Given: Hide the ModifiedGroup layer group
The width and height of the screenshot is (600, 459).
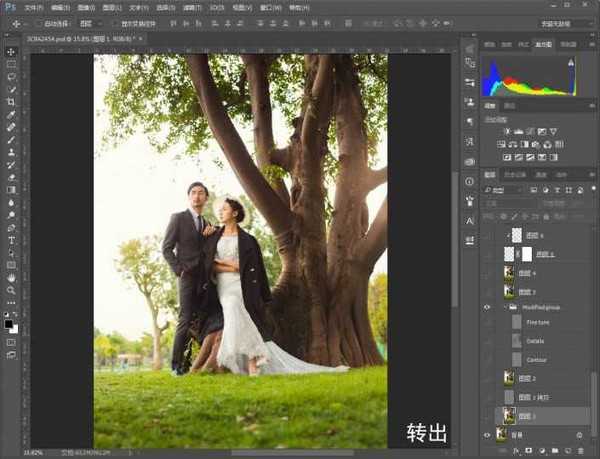Looking at the screenshot, I should (488, 308).
